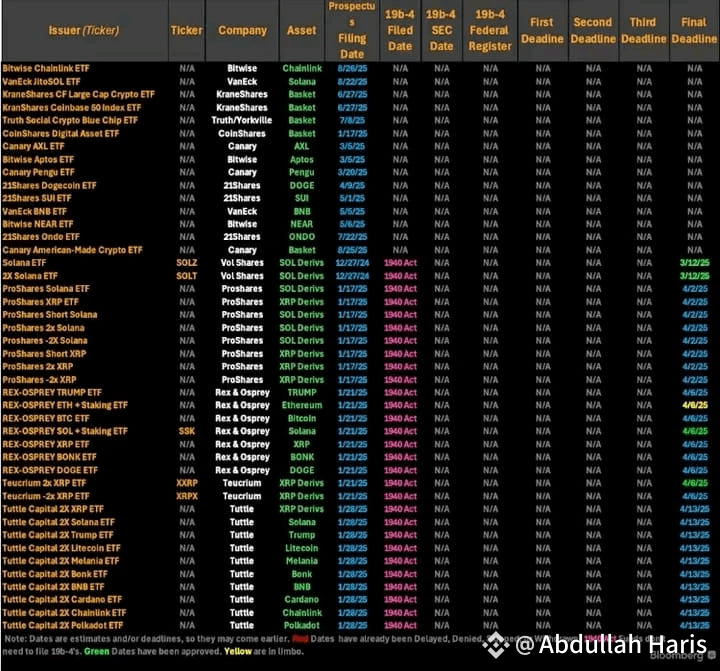Viewport: 720px width, 671px height.
Task: Click the "SUI" asset cell
Action: coord(302,198)
